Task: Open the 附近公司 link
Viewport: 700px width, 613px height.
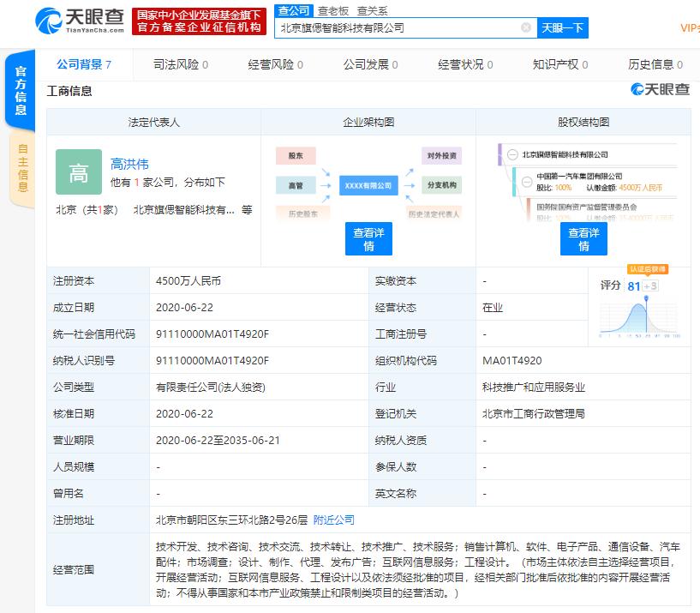Action: 333,520
